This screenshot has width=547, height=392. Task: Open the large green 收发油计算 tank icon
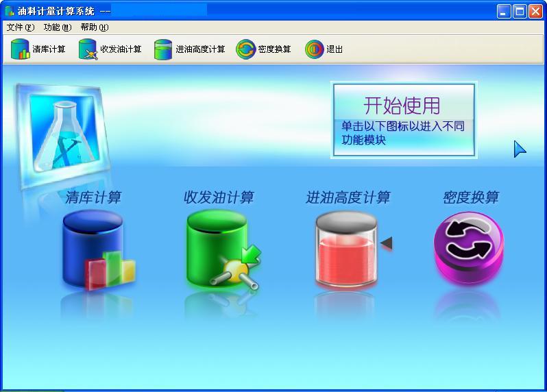(223, 250)
